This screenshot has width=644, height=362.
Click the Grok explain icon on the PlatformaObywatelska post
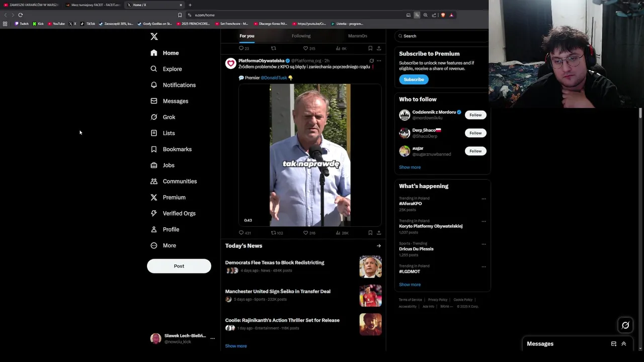(x=371, y=61)
